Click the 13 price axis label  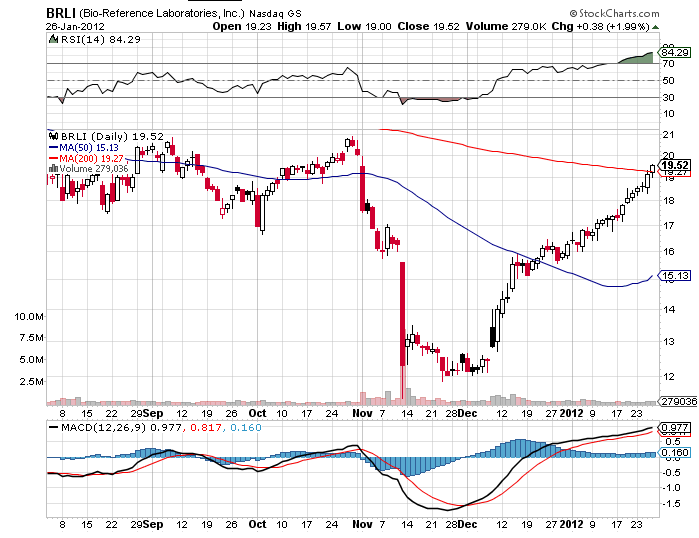pos(668,342)
